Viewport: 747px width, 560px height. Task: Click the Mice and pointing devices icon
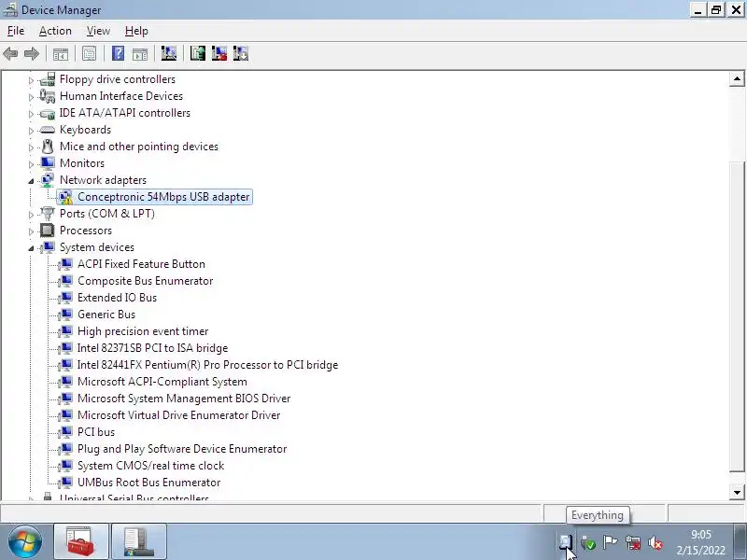click(48, 147)
